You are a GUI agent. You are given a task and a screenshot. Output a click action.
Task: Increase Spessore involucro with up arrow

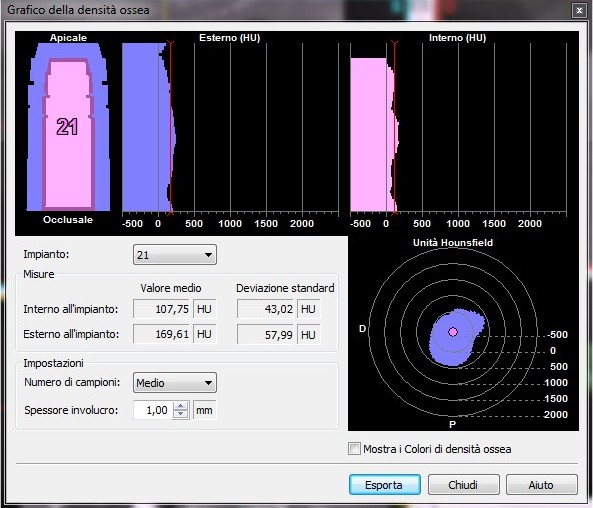180,406
